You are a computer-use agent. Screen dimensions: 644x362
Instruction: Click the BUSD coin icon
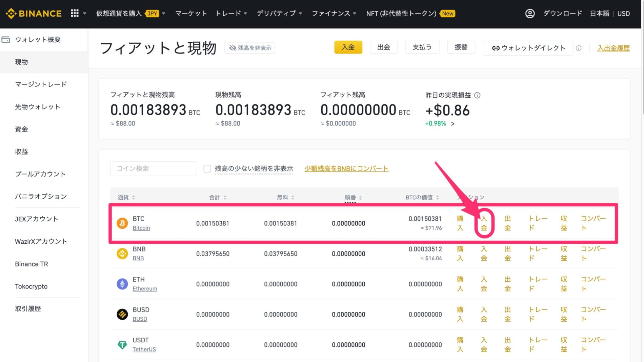122,314
